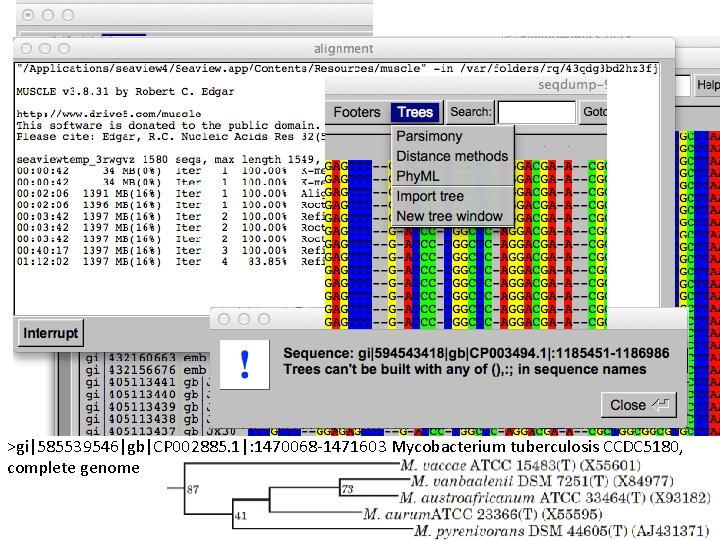Click the M. aurum ATCC 23366 tree label
The height and width of the screenshot is (540, 720).
click(482, 514)
